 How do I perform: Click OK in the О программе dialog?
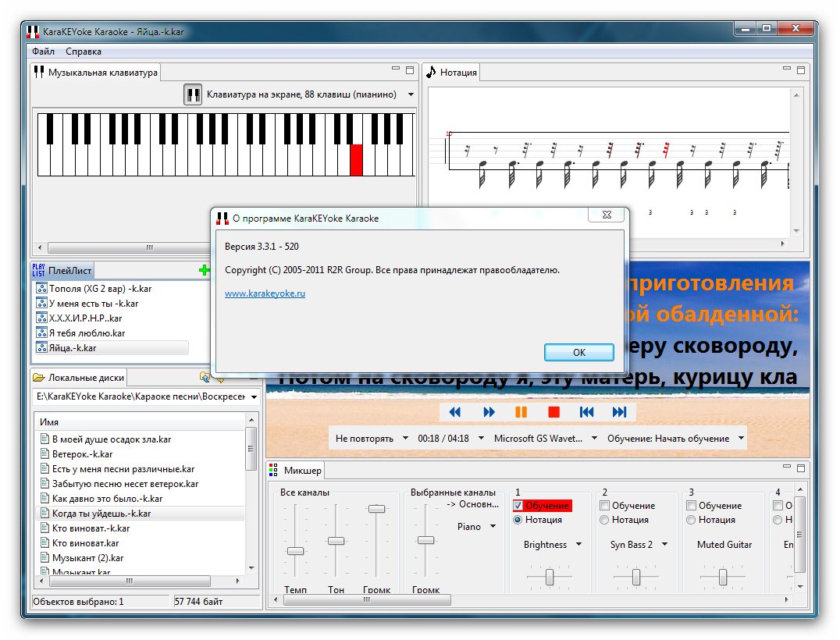[579, 353]
